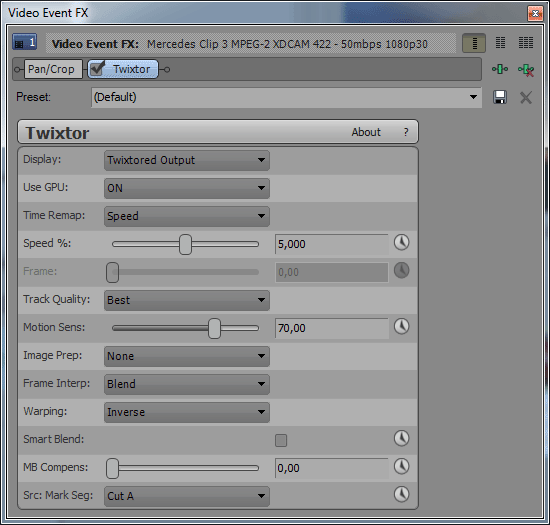The width and height of the screenshot is (550, 525).
Task: Open the Display dropdown showing Twixtored Output
Action: pyautogui.click(x=187, y=160)
